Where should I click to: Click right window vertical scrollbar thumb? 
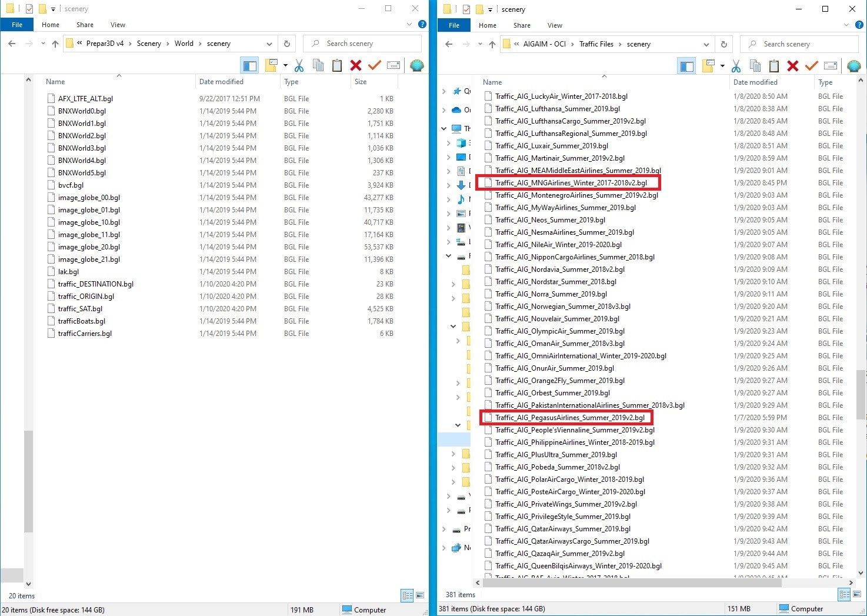click(x=861, y=394)
